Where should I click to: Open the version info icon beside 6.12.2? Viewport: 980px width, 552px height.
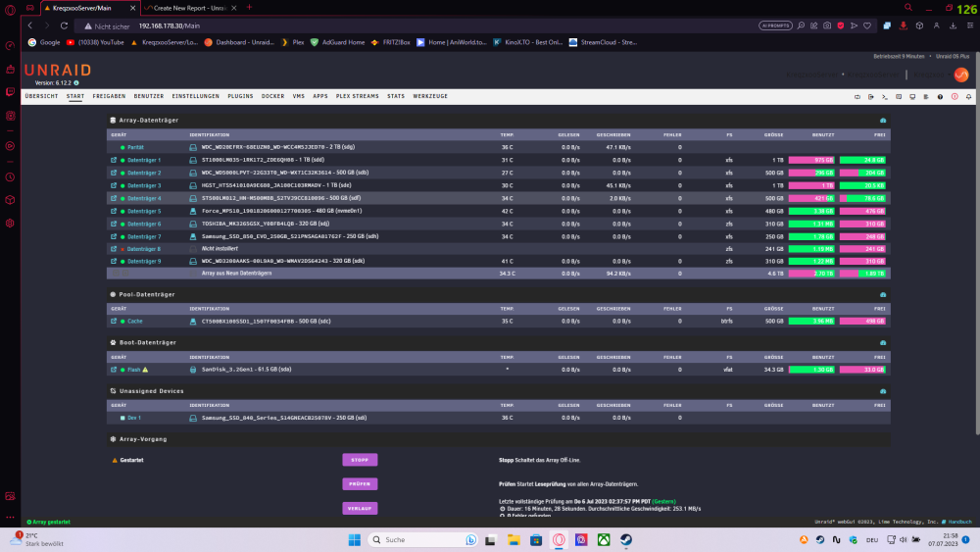coord(76,83)
